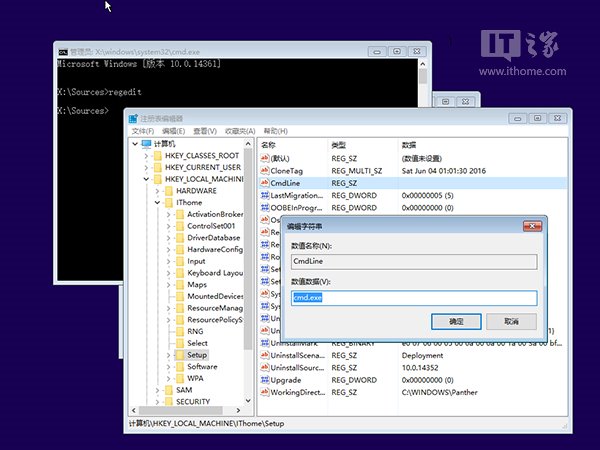Collapse the HKEY_LOCAL_MACHINE tree node
This screenshot has width=600, height=450.
click(145, 180)
